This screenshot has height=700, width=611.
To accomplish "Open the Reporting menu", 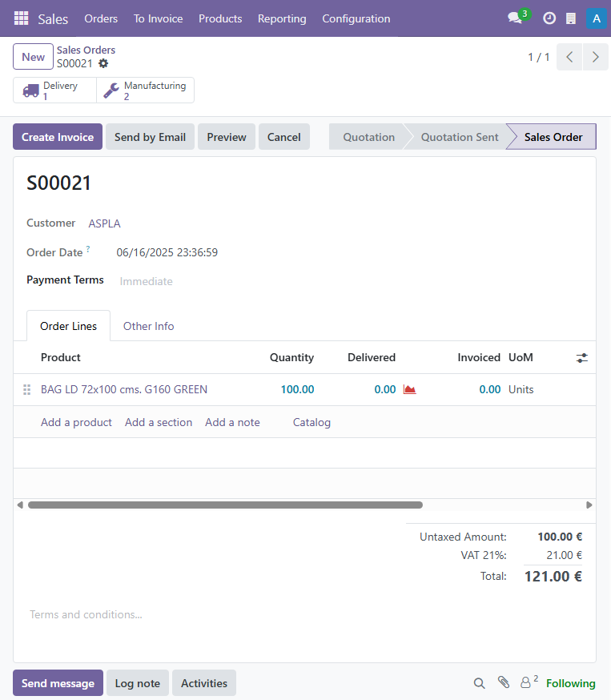I will point(282,18).
